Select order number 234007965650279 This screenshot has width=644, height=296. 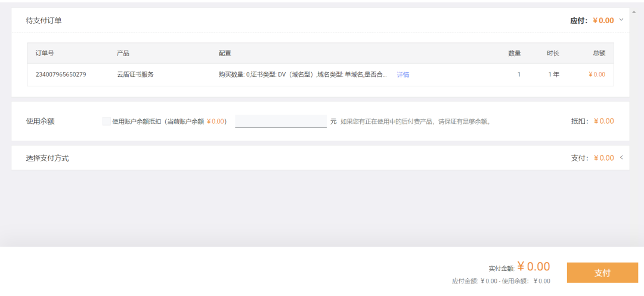(61, 75)
